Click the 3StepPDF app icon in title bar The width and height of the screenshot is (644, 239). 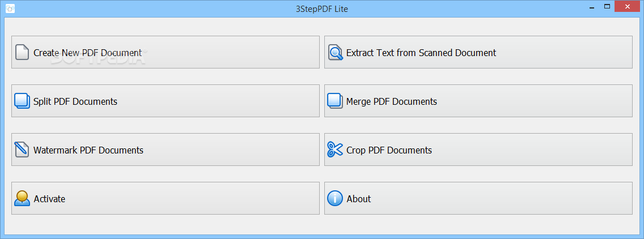pyautogui.click(x=10, y=8)
